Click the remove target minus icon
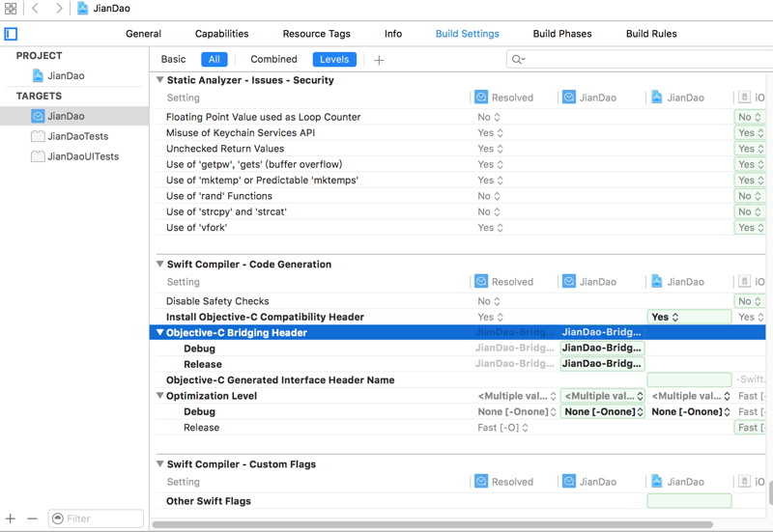Image resolution: width=773 pixels, height=532 pixels. pos(32,518)
